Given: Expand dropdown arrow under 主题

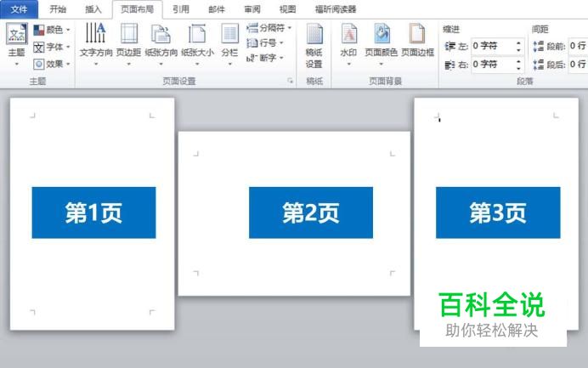Looking at the screenshot, I should point(16,64).
